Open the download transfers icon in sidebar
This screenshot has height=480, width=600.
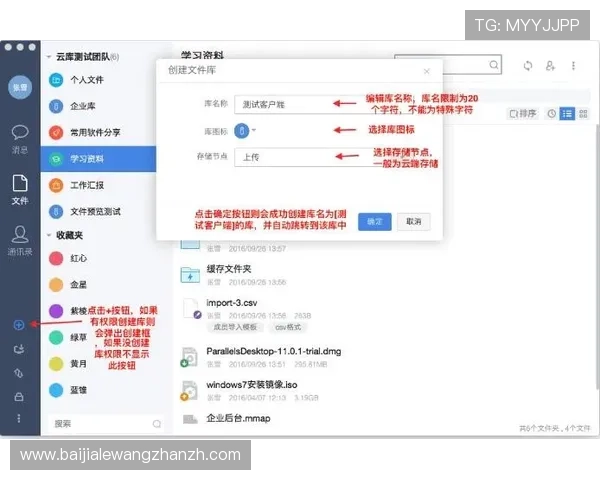19,349
